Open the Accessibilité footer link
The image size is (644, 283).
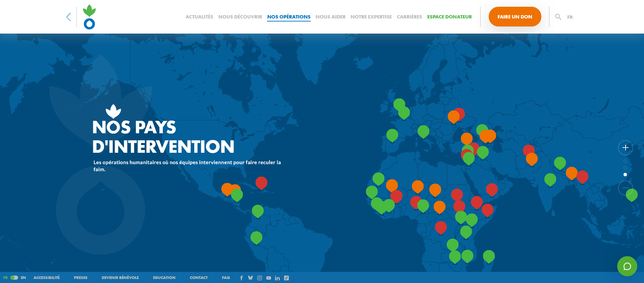47,278
